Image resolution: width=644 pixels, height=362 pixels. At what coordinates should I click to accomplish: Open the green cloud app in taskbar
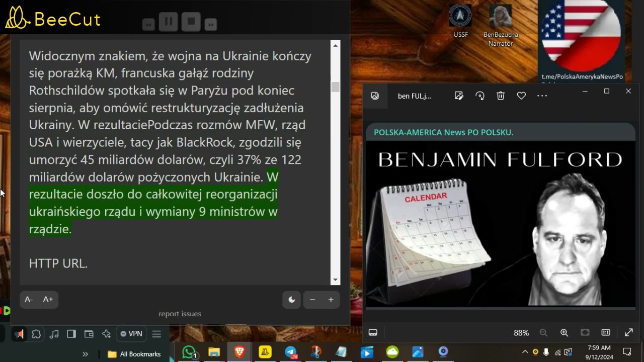pyautogui.click(x=392, y=352)
